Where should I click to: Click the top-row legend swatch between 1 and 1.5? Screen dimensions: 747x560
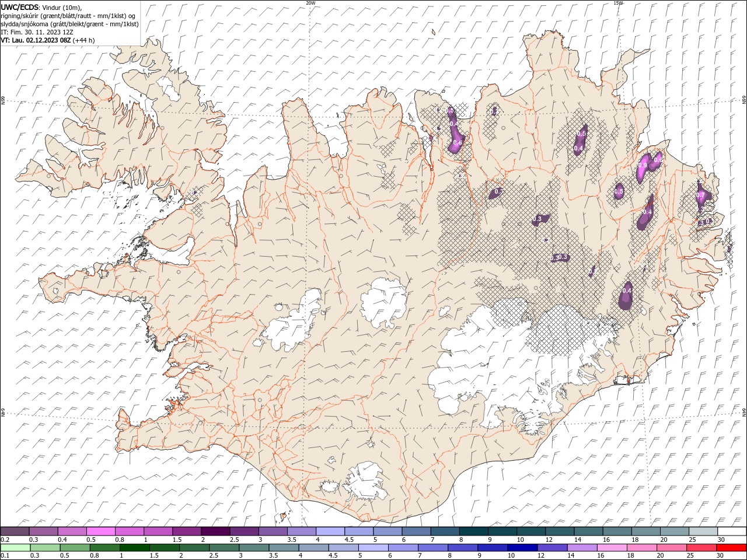158,531
